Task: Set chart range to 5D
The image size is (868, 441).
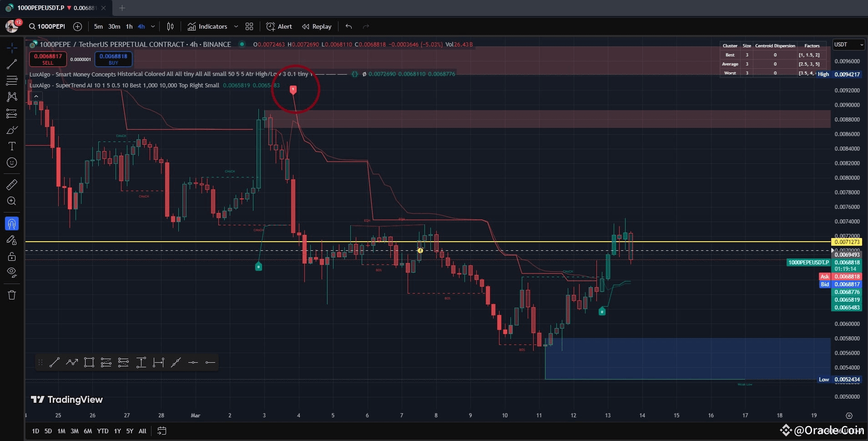Action: pos(48,431)
